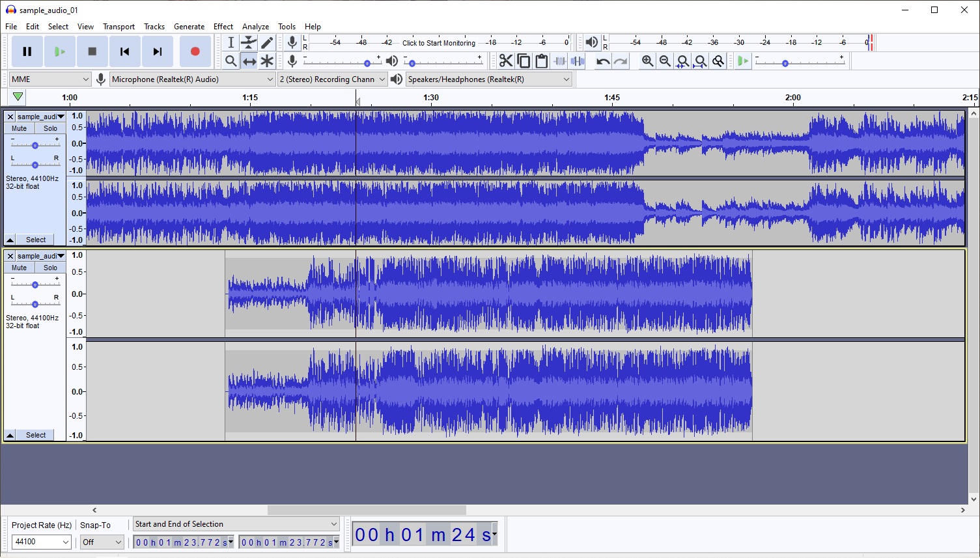Open the File menu
The height and width of the screenshot is (558, 980).
click(11, 27)
